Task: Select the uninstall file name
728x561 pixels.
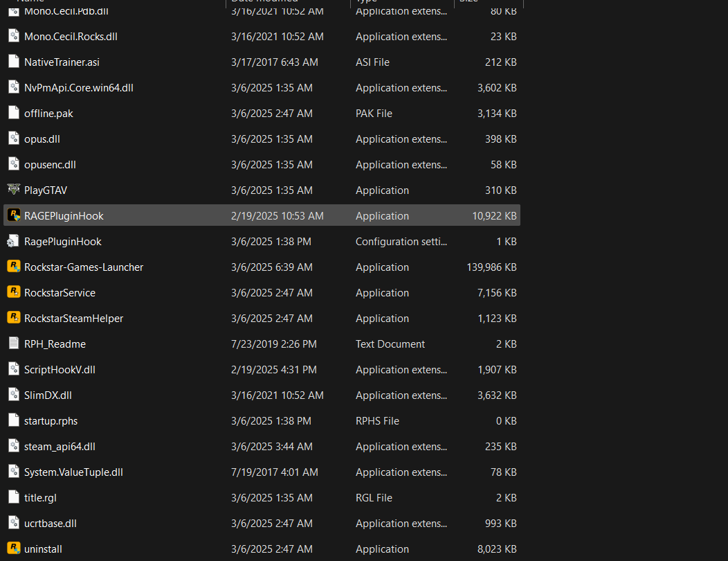Action: [x=43, y=549]
